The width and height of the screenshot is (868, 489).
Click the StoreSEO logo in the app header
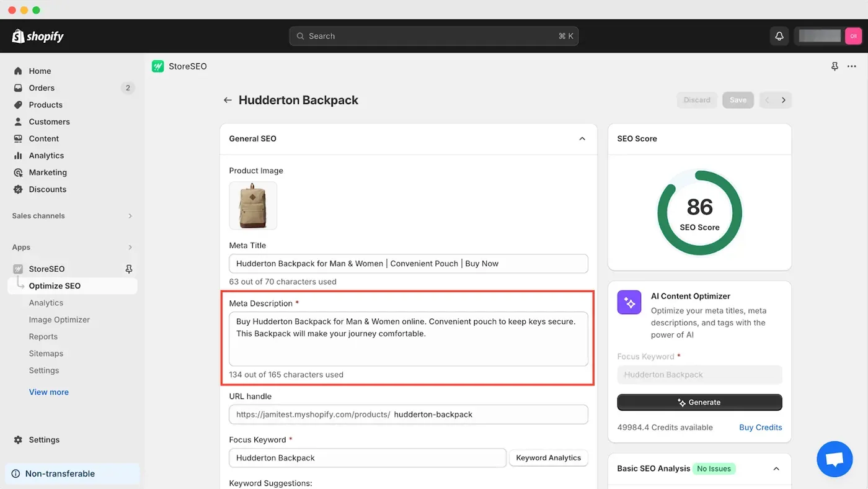click(157, 66)
